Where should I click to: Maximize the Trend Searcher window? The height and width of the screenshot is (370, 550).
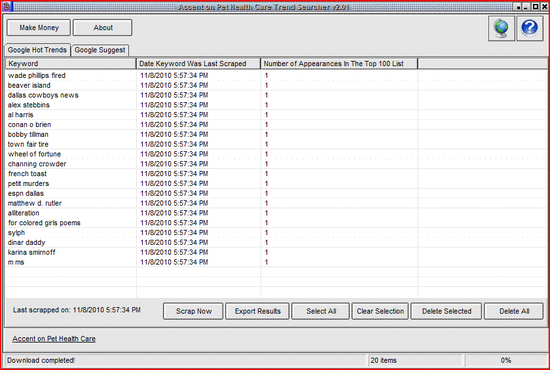[536, 7]
